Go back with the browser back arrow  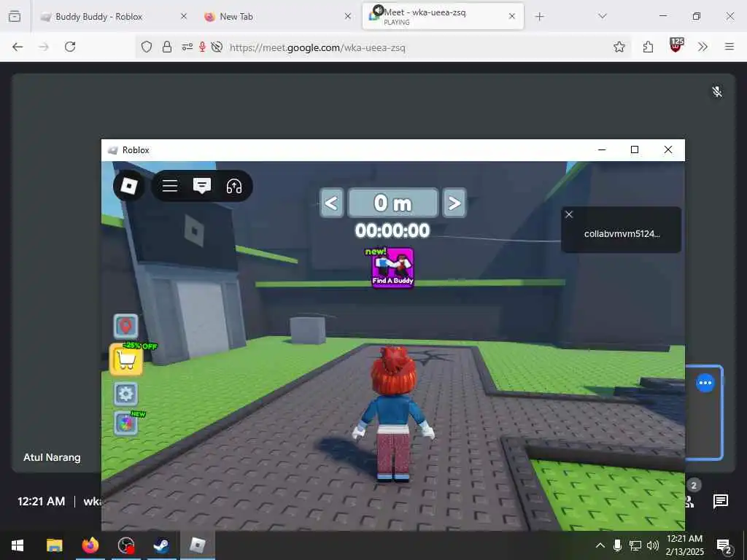[18, 47]
